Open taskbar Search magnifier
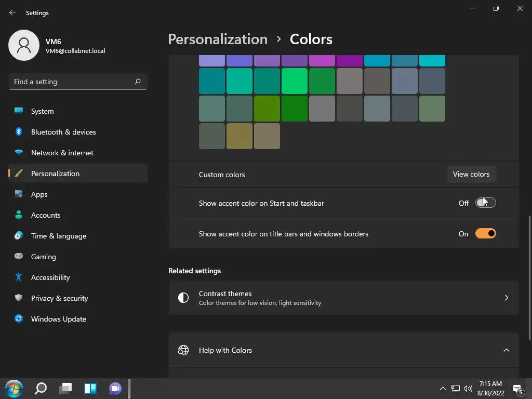Screen dimensions: 532x399 pos(41,388)
